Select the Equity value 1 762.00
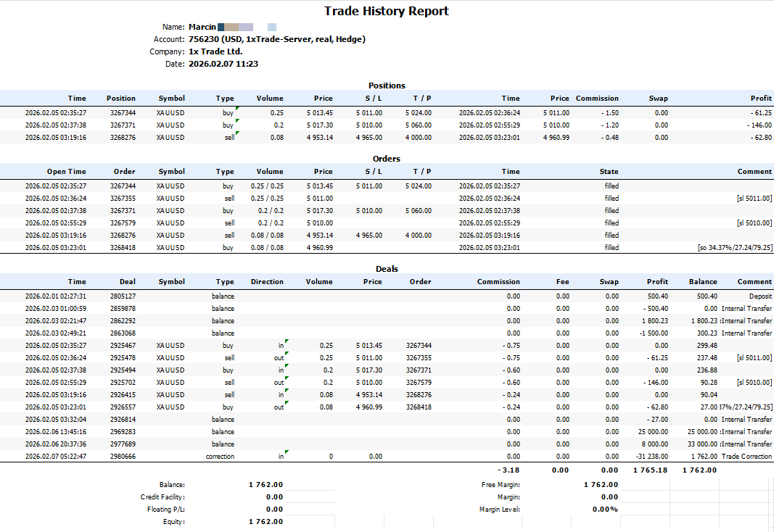 266,522
